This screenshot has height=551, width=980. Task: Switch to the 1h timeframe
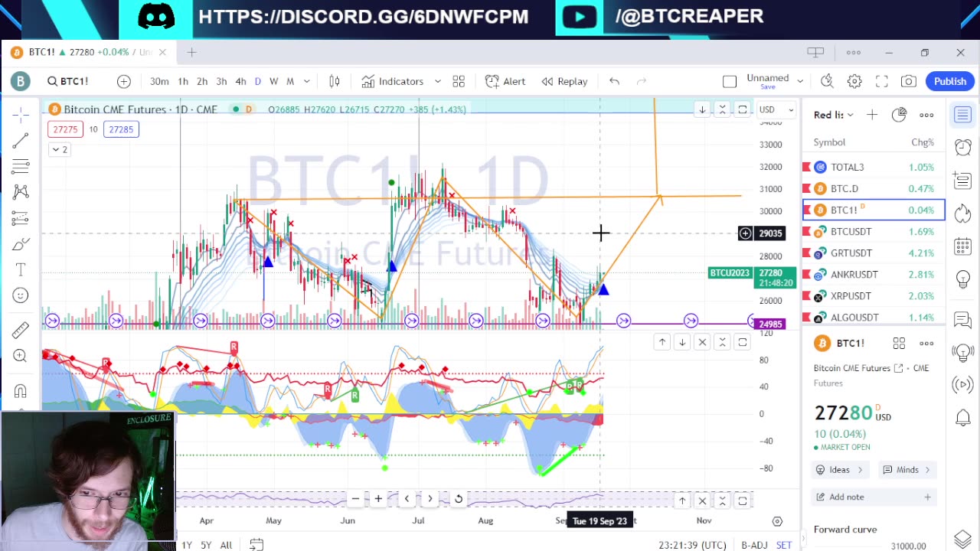point(183,81)
